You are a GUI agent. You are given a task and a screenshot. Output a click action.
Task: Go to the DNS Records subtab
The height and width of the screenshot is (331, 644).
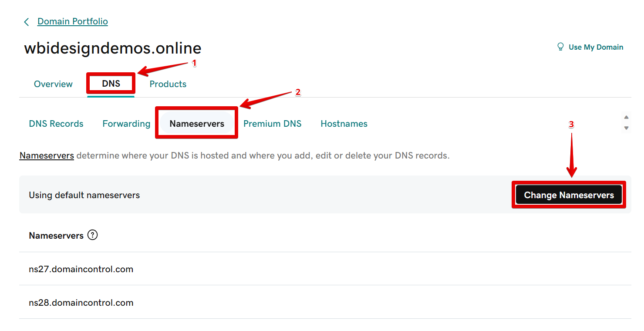[56, 124]
